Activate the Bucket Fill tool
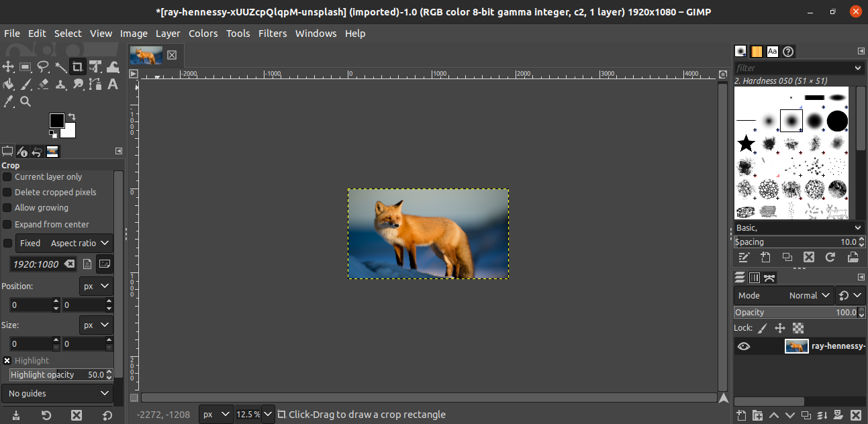868x424 pixels. [8, 84]
